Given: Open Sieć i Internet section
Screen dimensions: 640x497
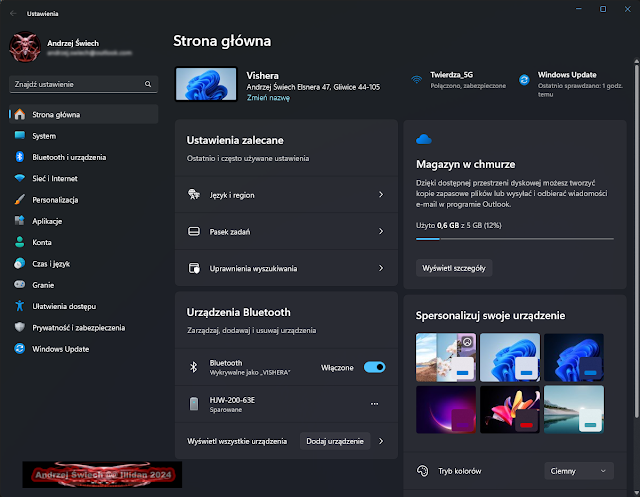Looking at the screenshot, I should click(x=84, y=178).
